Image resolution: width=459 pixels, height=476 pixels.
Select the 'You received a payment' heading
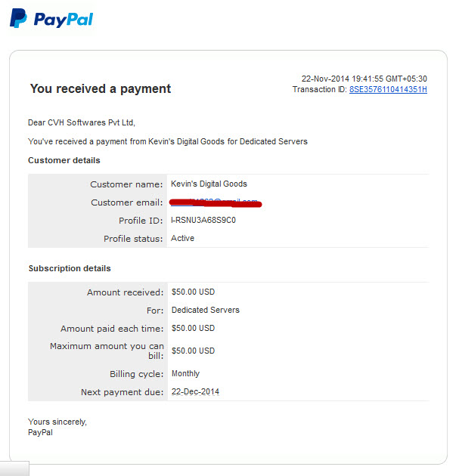pyautogui.click(x=101, y=89)
